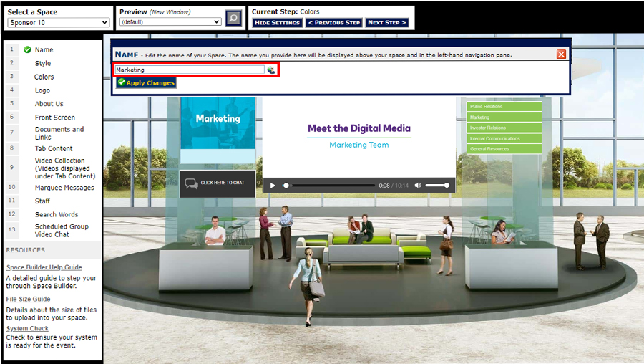Mute the video speaker icon
The image size is (644, 364).
click(x=418, y=186)
